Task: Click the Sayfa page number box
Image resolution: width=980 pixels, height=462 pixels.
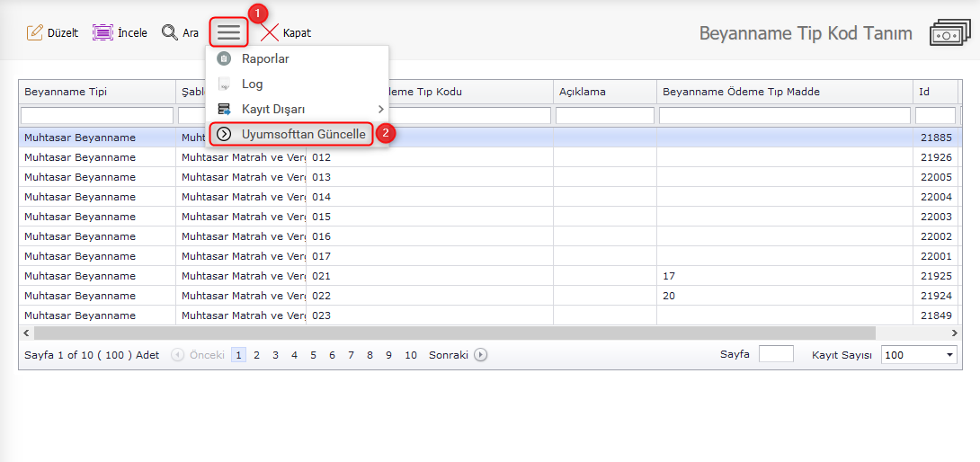Action: pos(776,354)
